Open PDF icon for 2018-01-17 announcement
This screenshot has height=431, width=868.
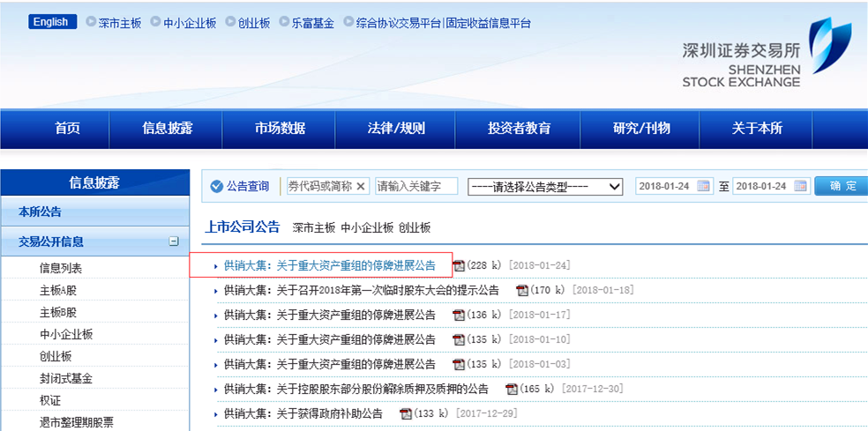[460, 316]
